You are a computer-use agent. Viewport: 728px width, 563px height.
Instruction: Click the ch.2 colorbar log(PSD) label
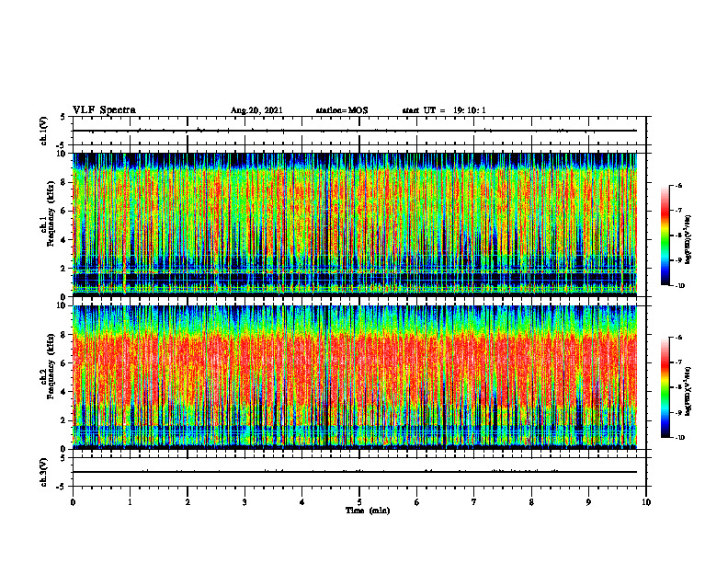tap(688, 392)
